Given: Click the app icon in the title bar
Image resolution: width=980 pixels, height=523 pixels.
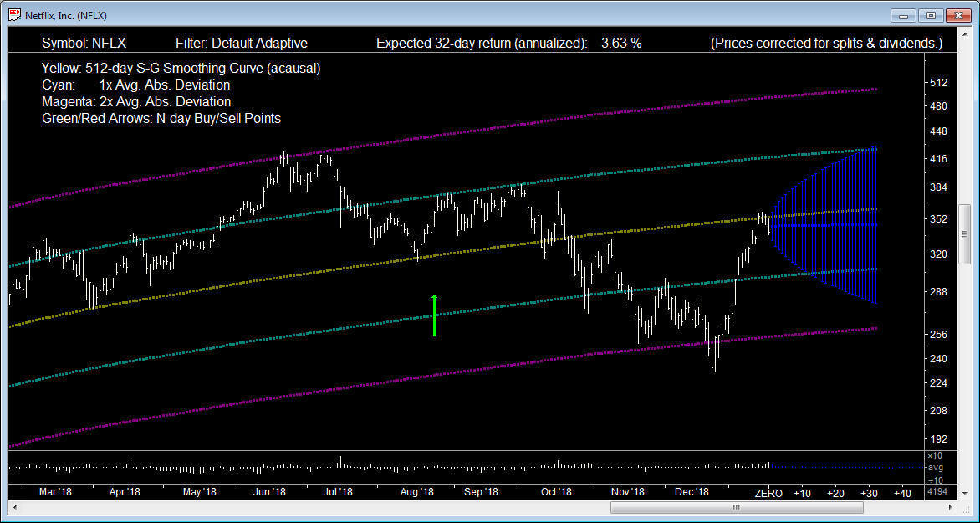Looking at the screenshot, I should click(x=13, y=15).
